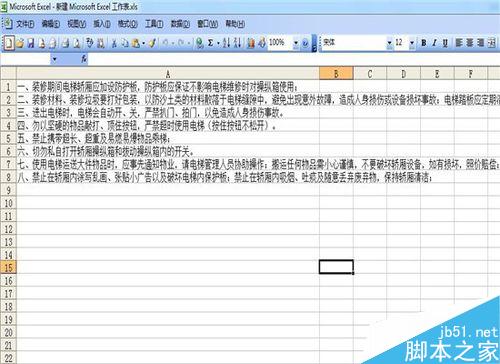This screenshot has width=500, height=364.
Task: Select row 15 header
Action: (x=8, y=267)
